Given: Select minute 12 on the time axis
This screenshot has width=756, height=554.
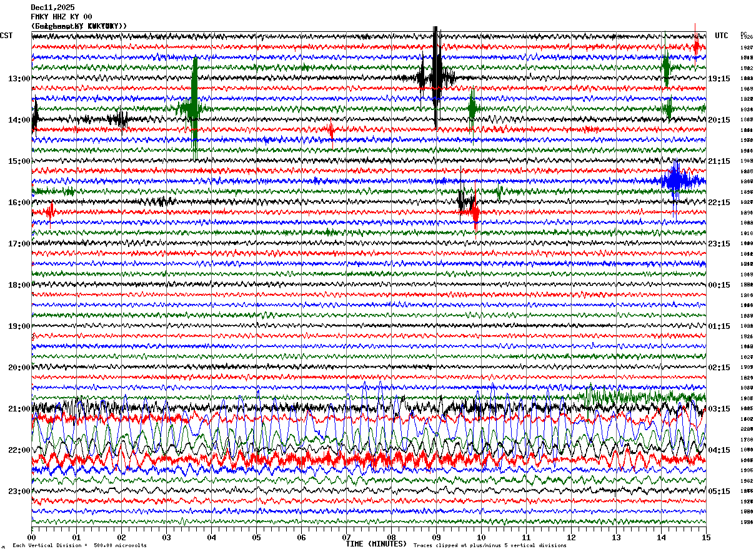Looking at the screenshot, I should [571, 537].
